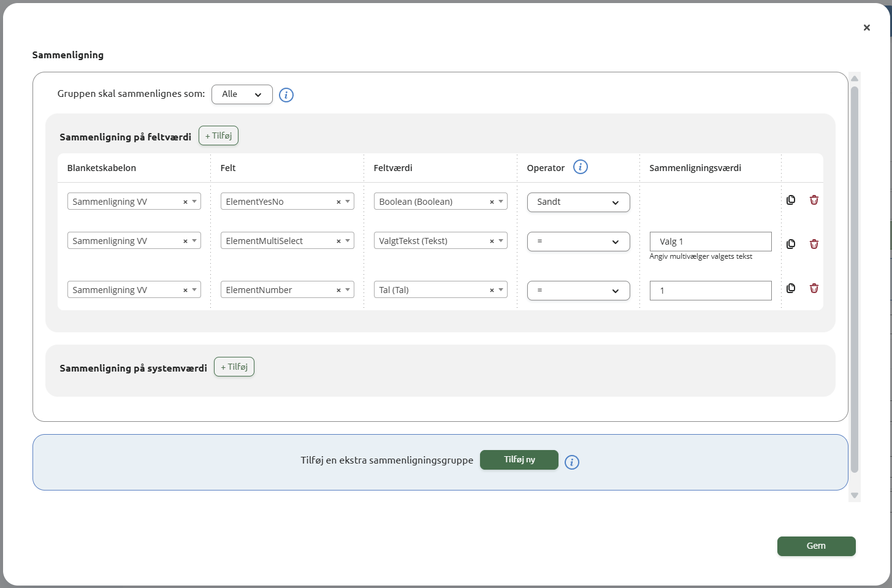Copy the ElementYesNo comparison row
Viewport: 892px width, 588px height.
point(791,200)
